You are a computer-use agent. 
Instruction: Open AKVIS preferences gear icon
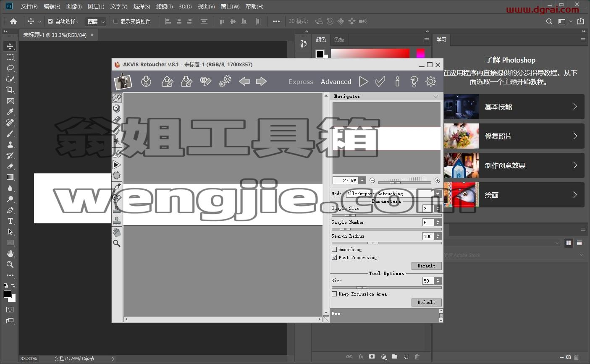point(431,81)
